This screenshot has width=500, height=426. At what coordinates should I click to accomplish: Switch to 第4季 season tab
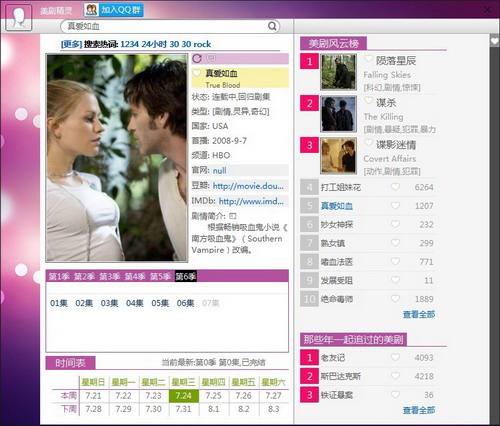coord(135,276)
